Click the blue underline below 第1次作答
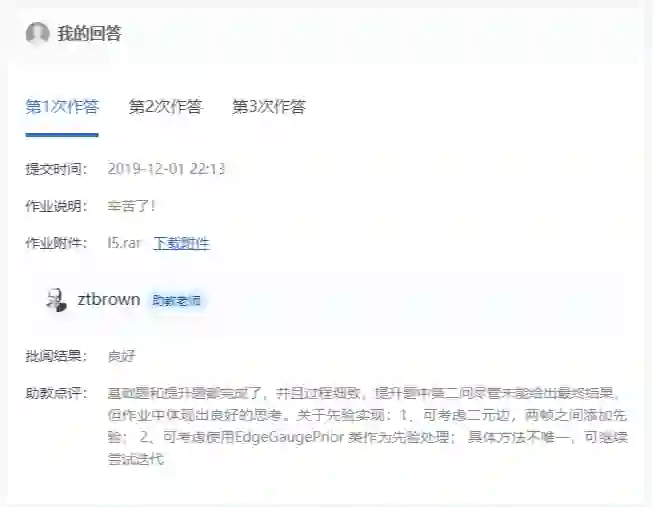Image resolution: width=654 pixels, height=507 pixels. [62, 135]
